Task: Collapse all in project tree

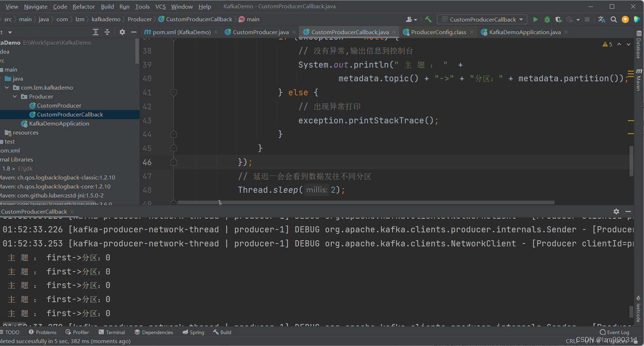Action: (107, 32)
